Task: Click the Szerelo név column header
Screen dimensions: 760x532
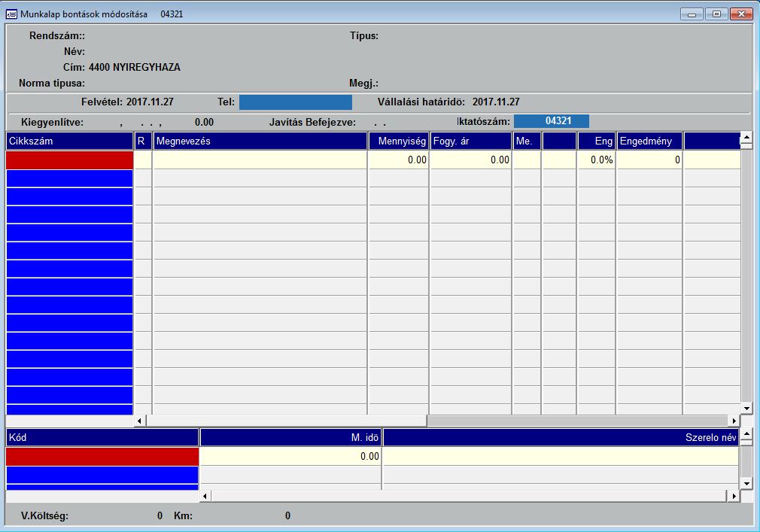Action: [x=561, y=437]
